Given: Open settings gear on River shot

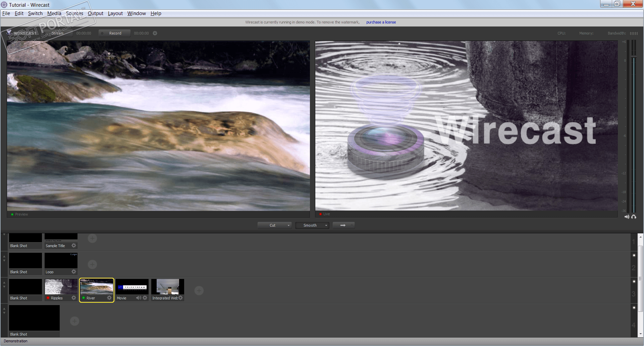Looking at the screenshot, I should [x=109, y=298].
